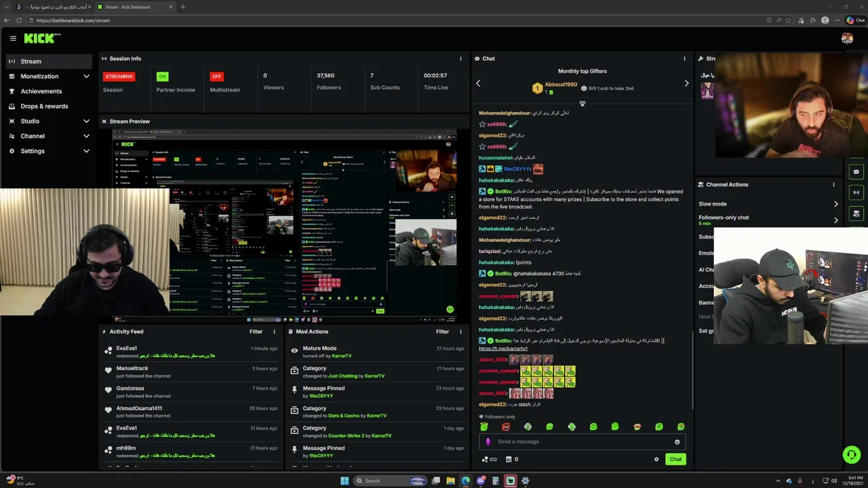
Task: Open the hamburger menu beside the Kick logo
Action: tap(13, 39)
